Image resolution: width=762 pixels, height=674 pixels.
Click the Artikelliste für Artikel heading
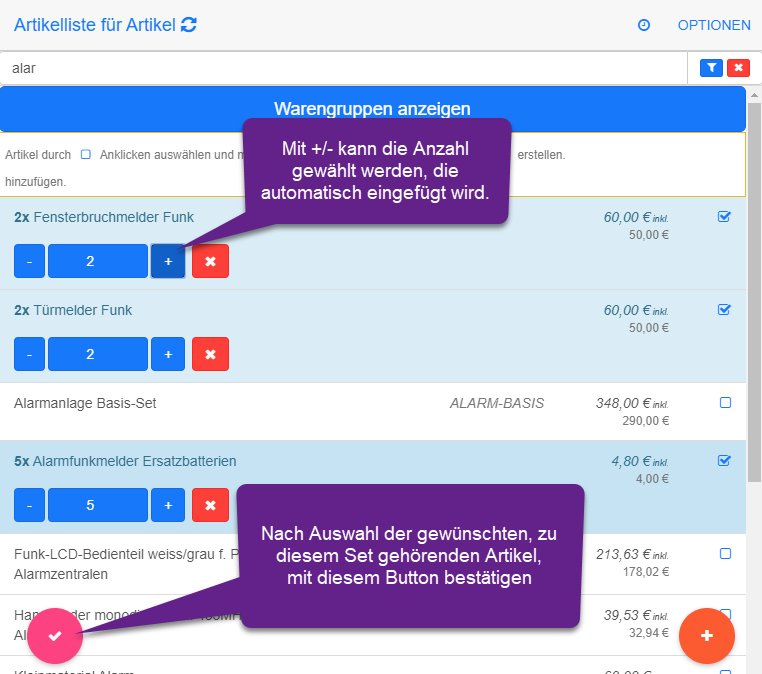[95, 25]
